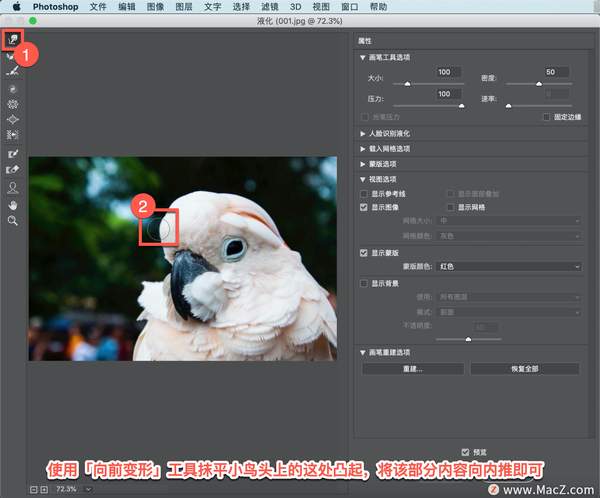The image size is (600, 498).
Task: Select the Forward Warp tool
Action: (x=12, y=40)
